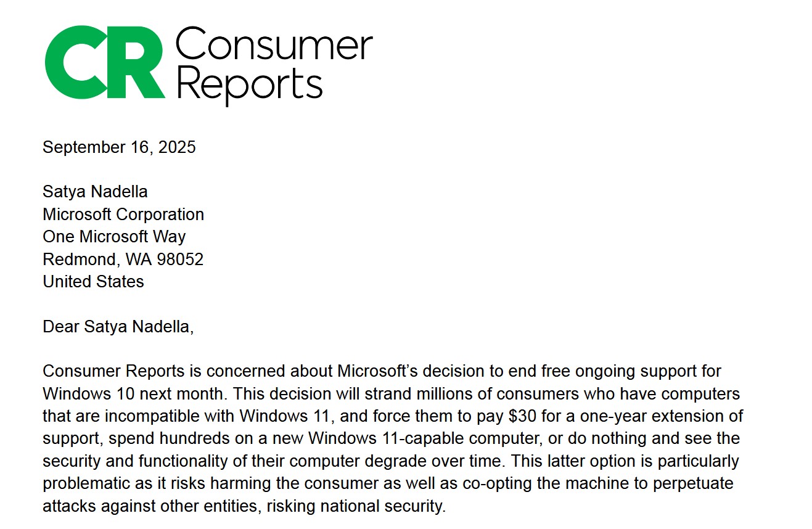
Task: Click the One Microsoft Way line
Action: [114, 237]
